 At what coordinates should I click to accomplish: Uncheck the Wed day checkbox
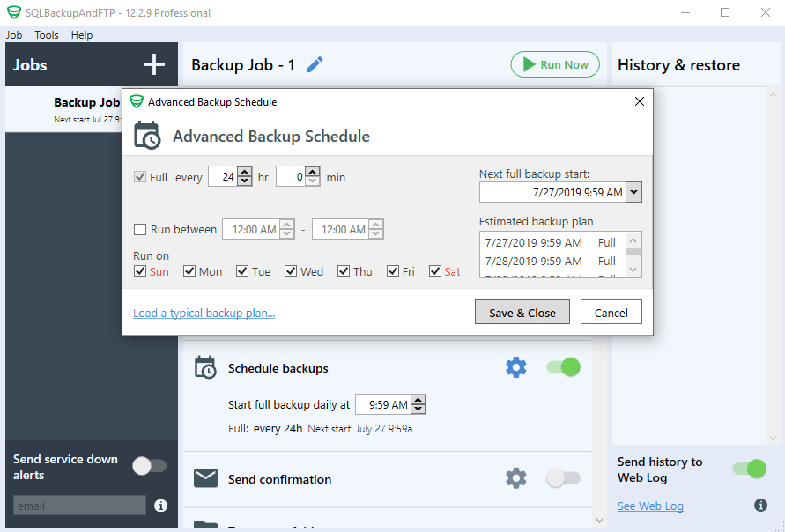(x=291, y=271)
